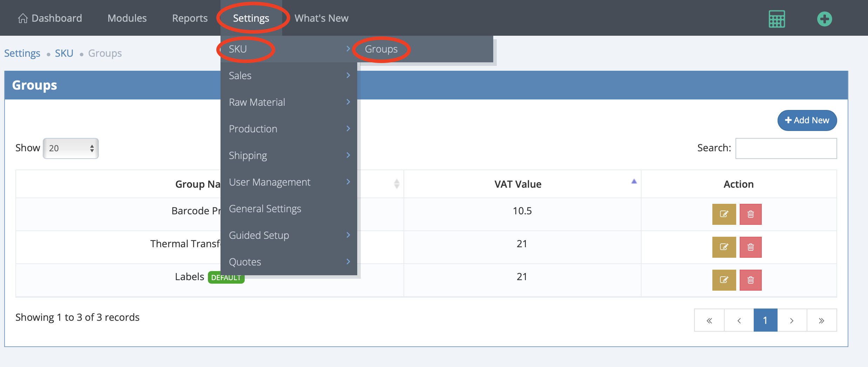Sort table by VAT Value column

tap(518, 184)
